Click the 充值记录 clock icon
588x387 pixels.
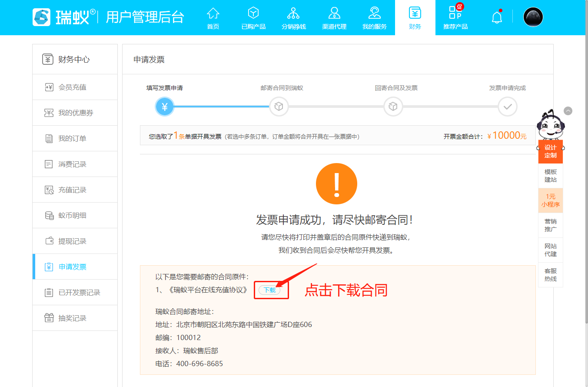(x=49, y=190)
